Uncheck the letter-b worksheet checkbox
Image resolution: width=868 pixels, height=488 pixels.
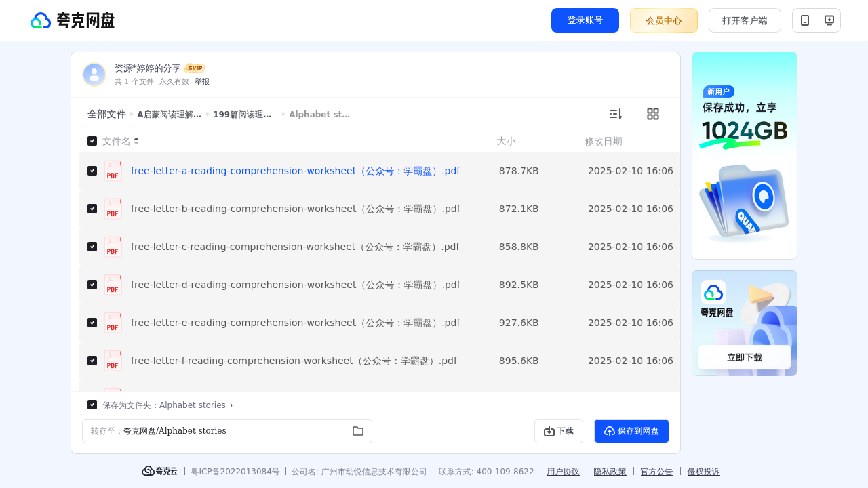point(92,209)
